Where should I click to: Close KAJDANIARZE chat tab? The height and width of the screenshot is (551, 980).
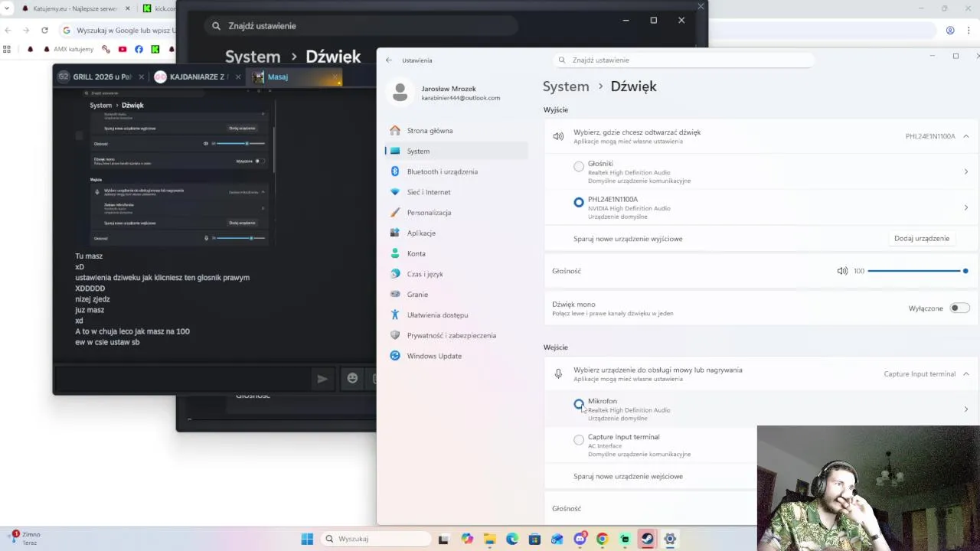[x=237, y=77]
